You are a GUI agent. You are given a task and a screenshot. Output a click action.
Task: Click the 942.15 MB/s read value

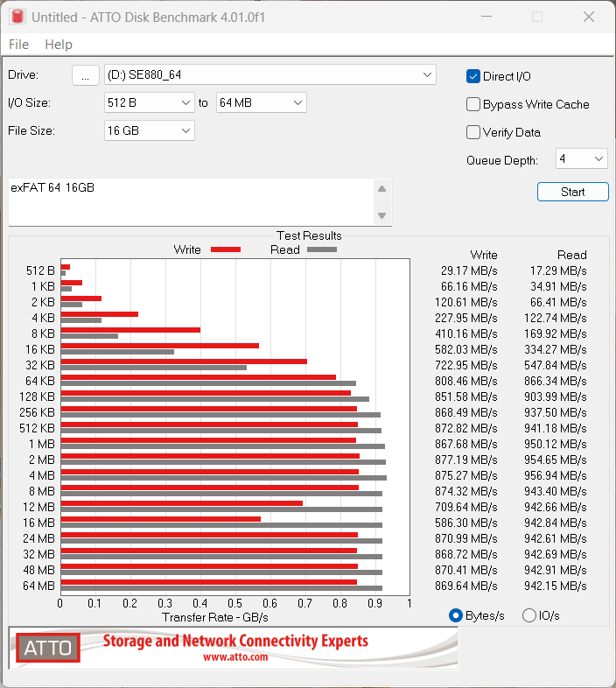(555, 586)
